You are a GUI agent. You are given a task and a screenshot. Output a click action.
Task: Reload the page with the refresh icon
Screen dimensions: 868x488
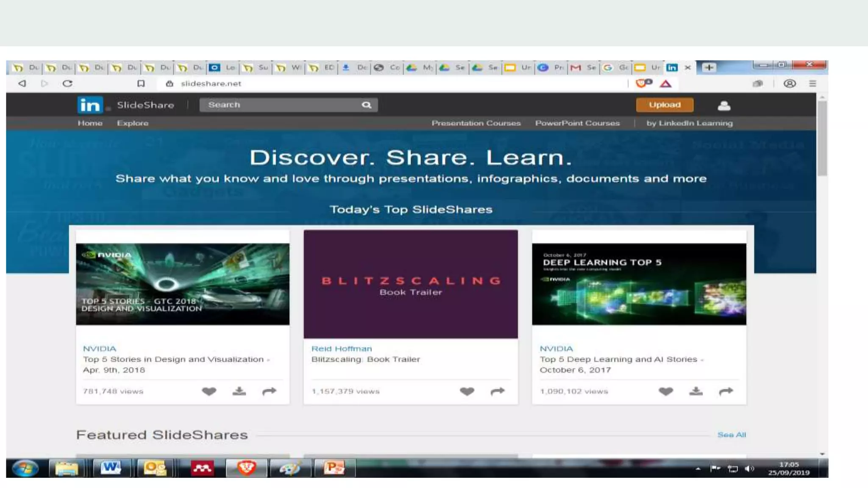coord(67,83)
